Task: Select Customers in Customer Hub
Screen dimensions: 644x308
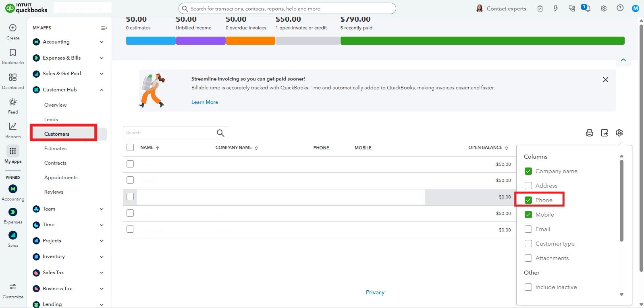Action: tap(57, 134)
